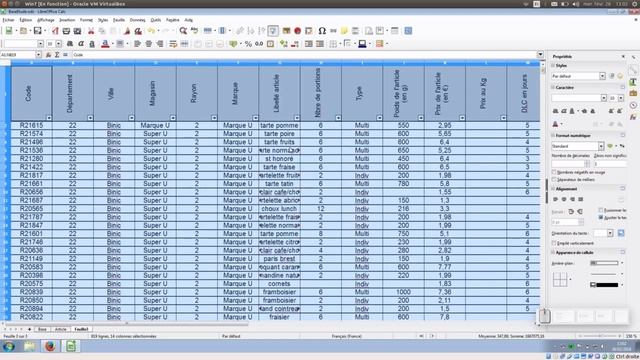Open the Navigator deck in the sidebar
Screen dimensions: 640x360
(633, 105)
